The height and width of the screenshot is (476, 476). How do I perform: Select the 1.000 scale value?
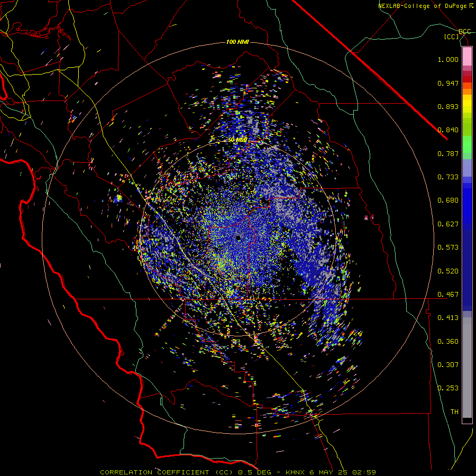point(448,59)
